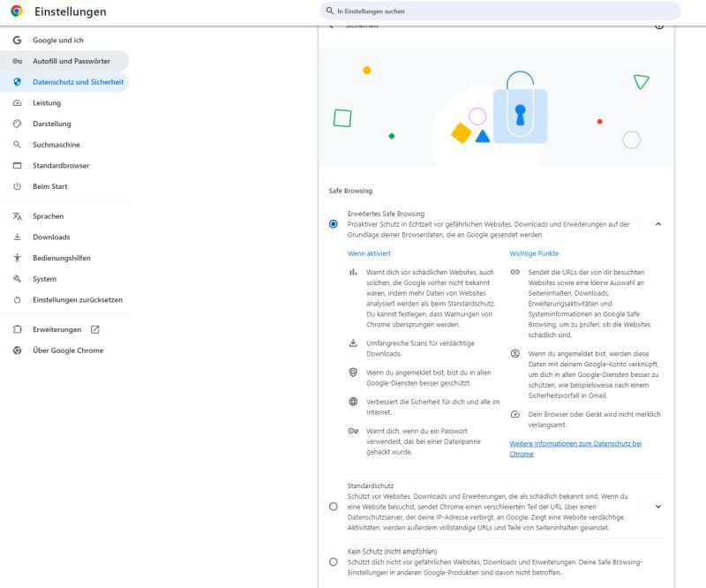This screenshot has height=588, width=706.
Task: Open System settings section
Action: [64, 279]
